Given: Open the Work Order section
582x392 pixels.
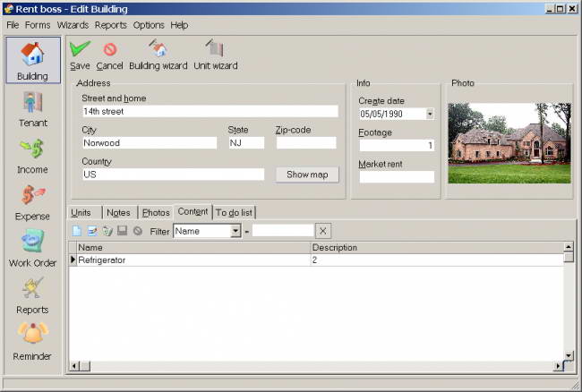Looking at the screenshot, I should (32, 249).
